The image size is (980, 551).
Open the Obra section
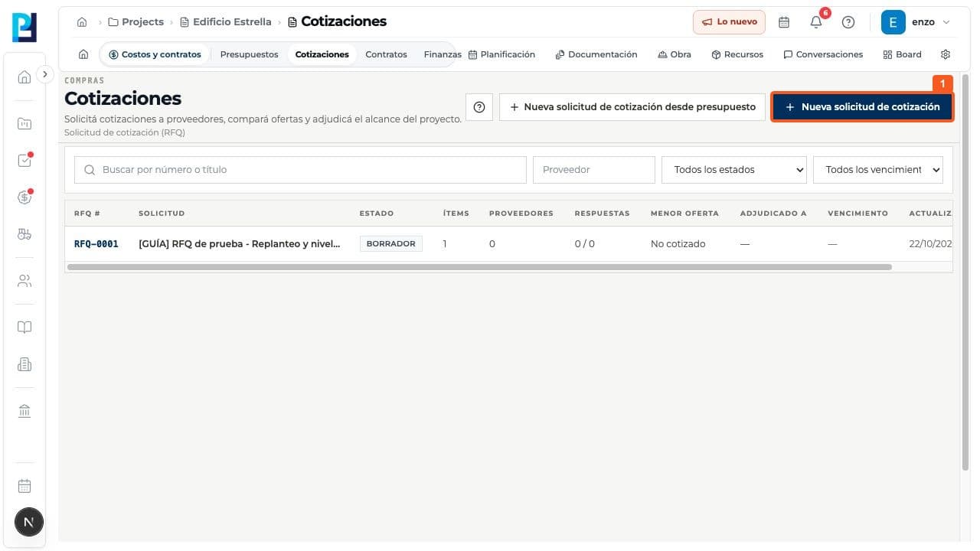675,54
